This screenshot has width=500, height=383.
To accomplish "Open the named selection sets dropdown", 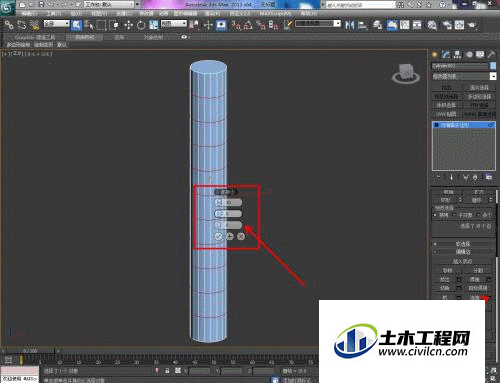I will click(318, 24).
